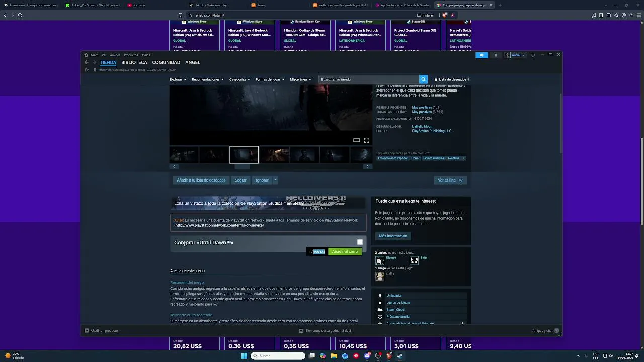Open Lista de deseados link
This screenshot has width=644, height=362.
[x=452, y=79]
